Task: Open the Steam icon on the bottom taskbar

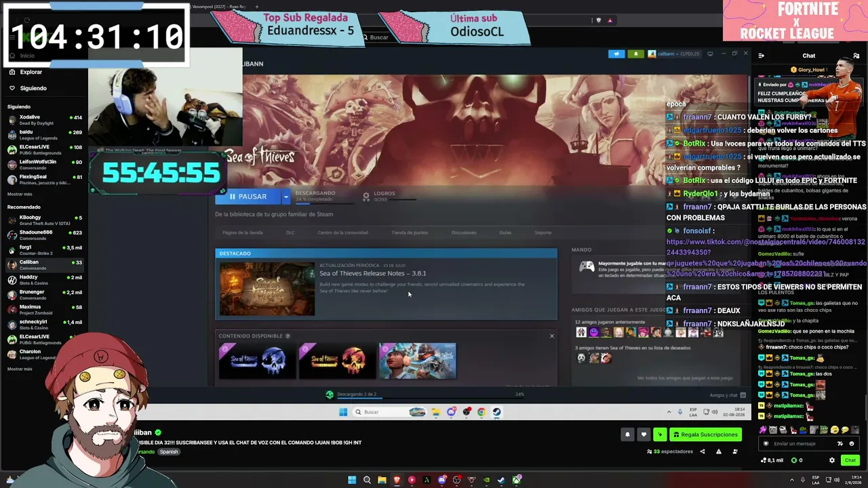Action: point(502,481)
